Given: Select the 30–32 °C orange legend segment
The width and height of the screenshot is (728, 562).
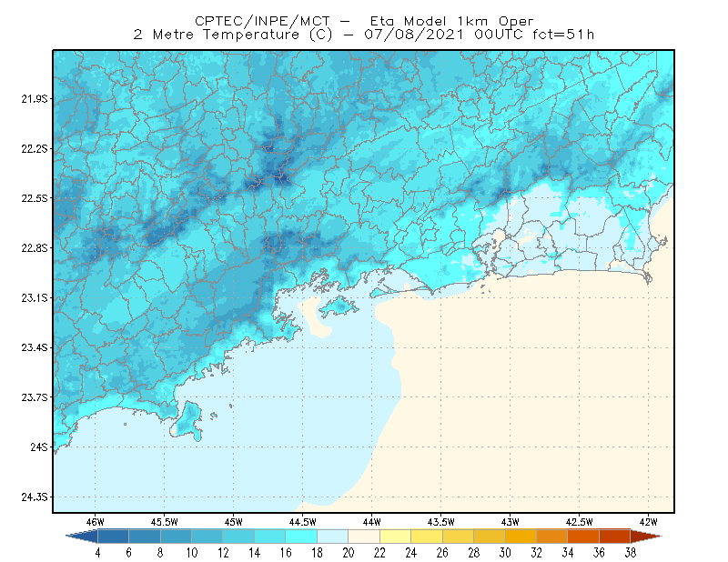Looking at the screenshot, I should [521, 537].
